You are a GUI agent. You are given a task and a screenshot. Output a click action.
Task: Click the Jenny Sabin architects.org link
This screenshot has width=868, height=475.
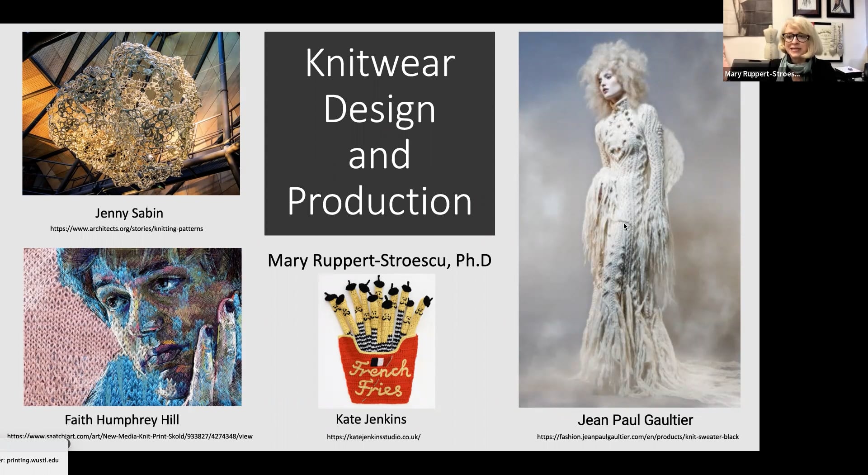coord(127,229)
